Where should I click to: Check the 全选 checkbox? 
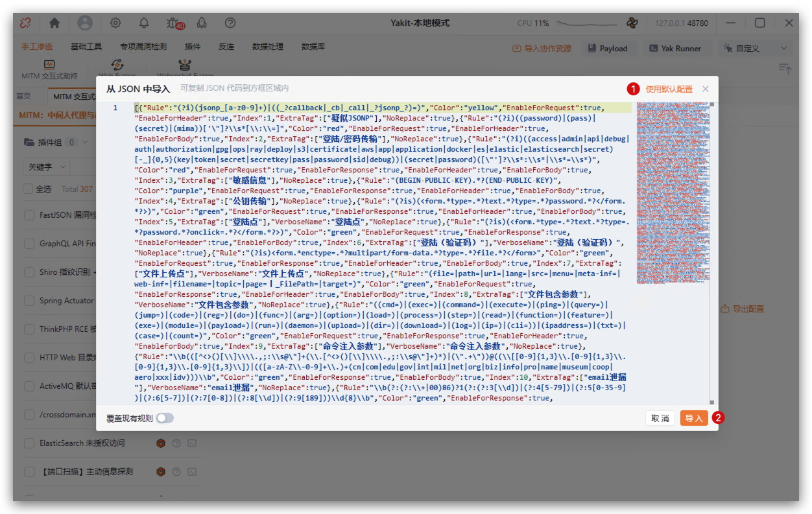(28, 189)
